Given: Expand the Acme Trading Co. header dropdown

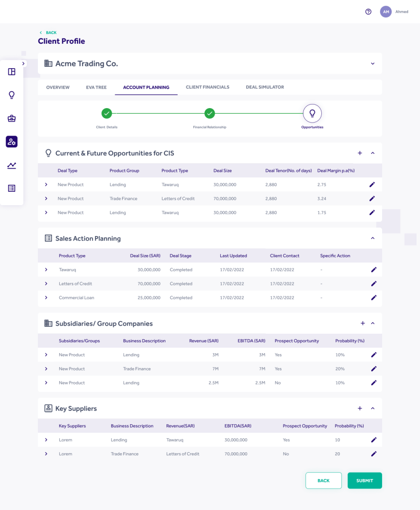Looking at the screenshot, I should point(372,64).
